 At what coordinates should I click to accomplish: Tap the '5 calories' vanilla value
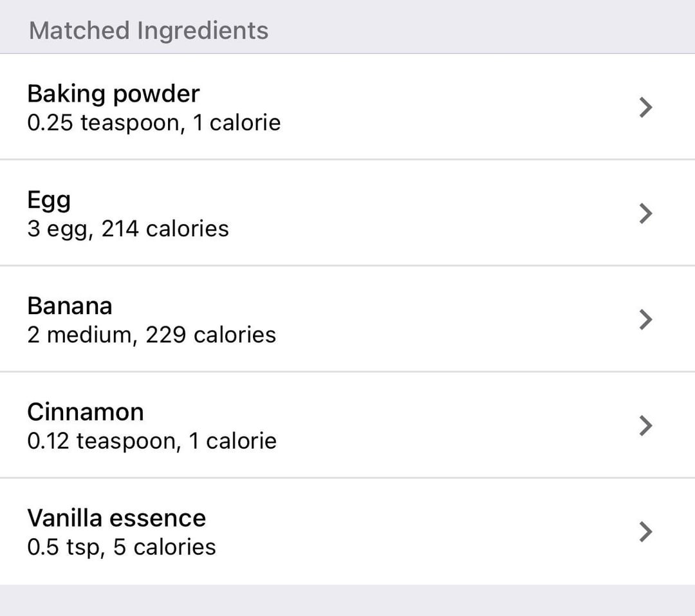tap(165, 547)
